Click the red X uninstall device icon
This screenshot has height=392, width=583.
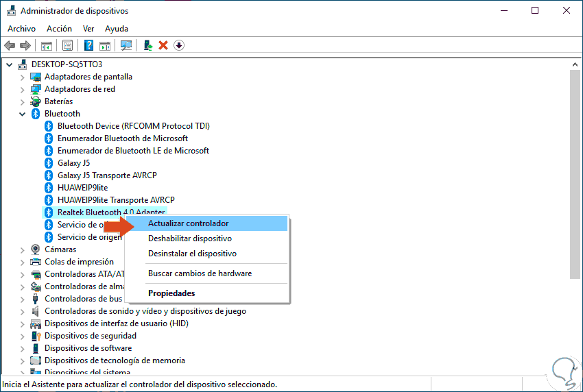(163, 45)
